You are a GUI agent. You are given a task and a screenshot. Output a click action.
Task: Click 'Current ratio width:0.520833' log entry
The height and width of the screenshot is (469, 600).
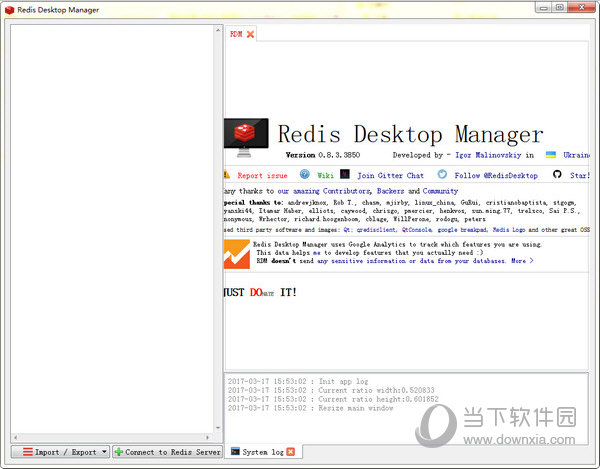click(331, 390)
